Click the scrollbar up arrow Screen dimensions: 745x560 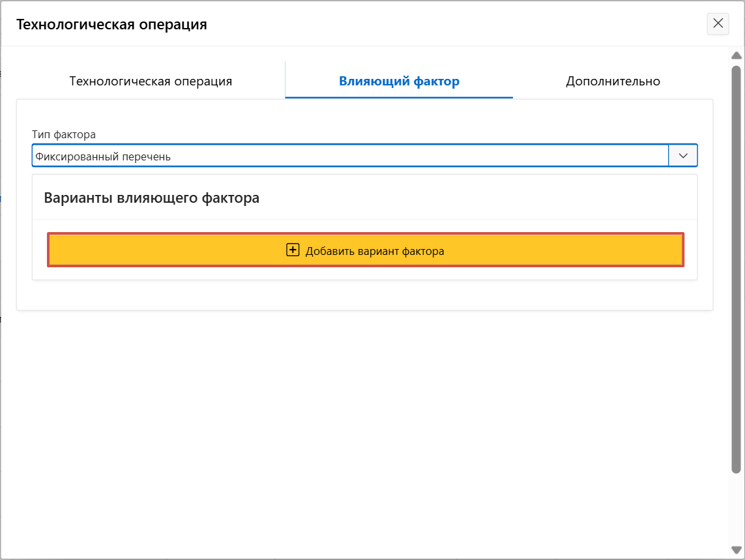pos(737,57)
